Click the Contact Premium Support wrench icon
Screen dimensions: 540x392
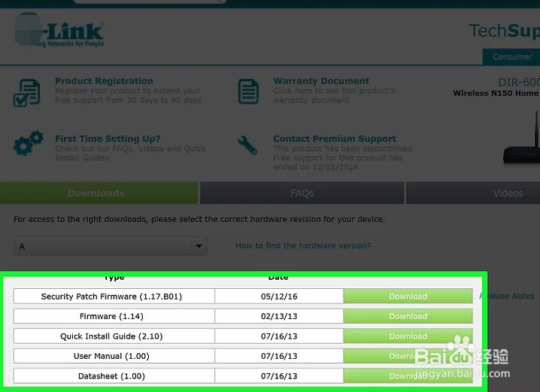point(247,145)
